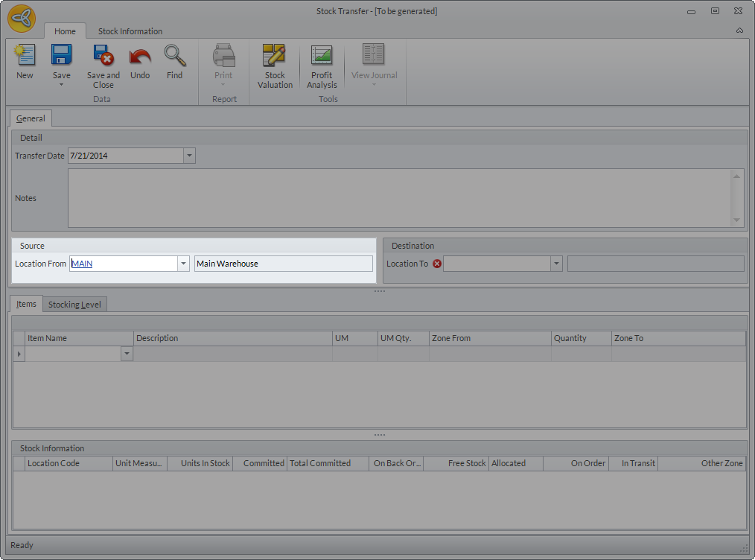Collapse the ribbon with the chevron
This screenshot has height=560, width=755.
tap(739, 31)
